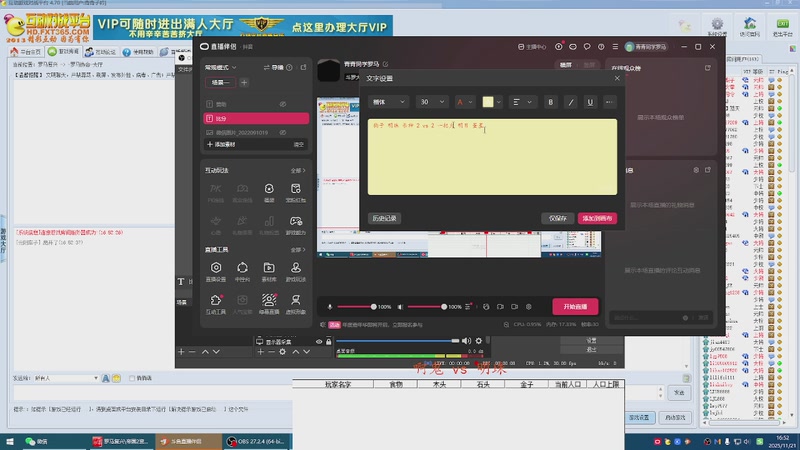Viewport: 800px width, 450px height.
Task: Open the 福袋 lucky bag tool
Action: point(269,193)
